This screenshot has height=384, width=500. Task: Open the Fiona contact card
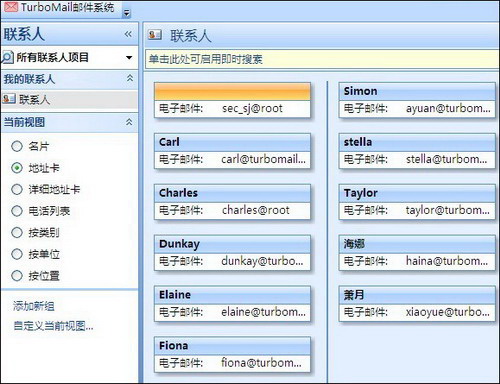pyautogui.click(x=232, y=354)
